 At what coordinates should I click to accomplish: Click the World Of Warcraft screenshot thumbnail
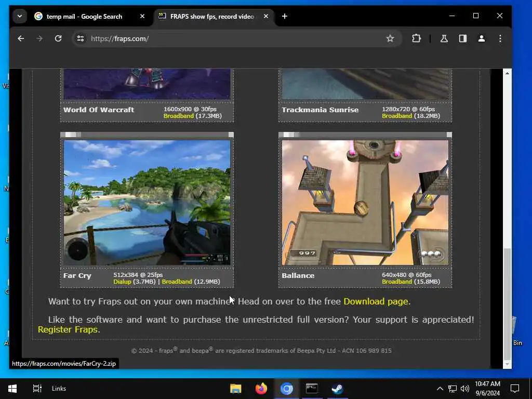tap(147, 84)
